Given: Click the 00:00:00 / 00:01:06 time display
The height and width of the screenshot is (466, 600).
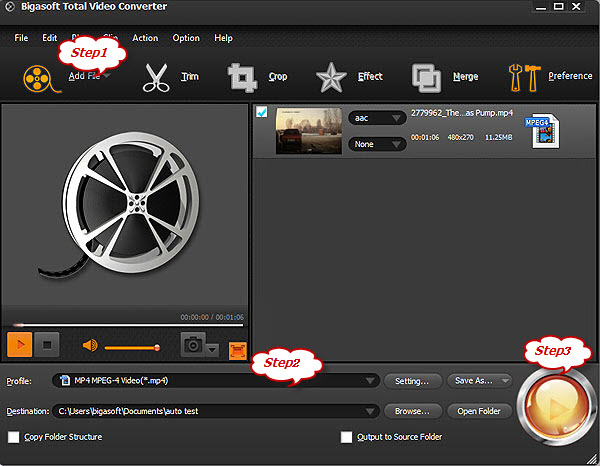Looking at the screenshot, I should (212, 317).
